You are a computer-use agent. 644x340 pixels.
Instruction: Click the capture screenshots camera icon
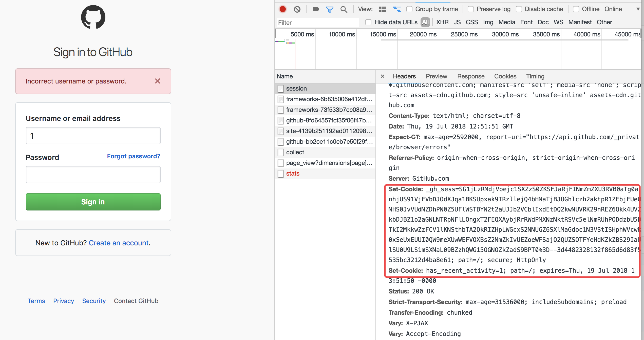click(x=316, y=9)
